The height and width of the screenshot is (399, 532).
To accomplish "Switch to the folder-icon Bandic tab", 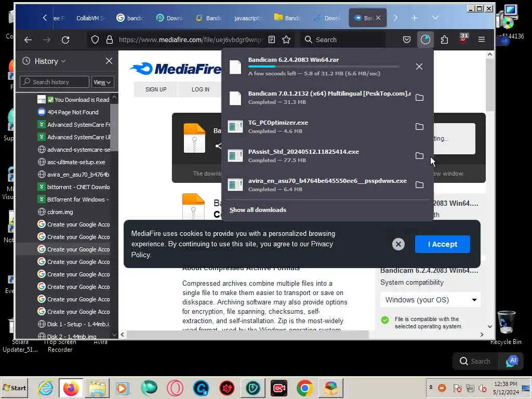I will (288, 18).
